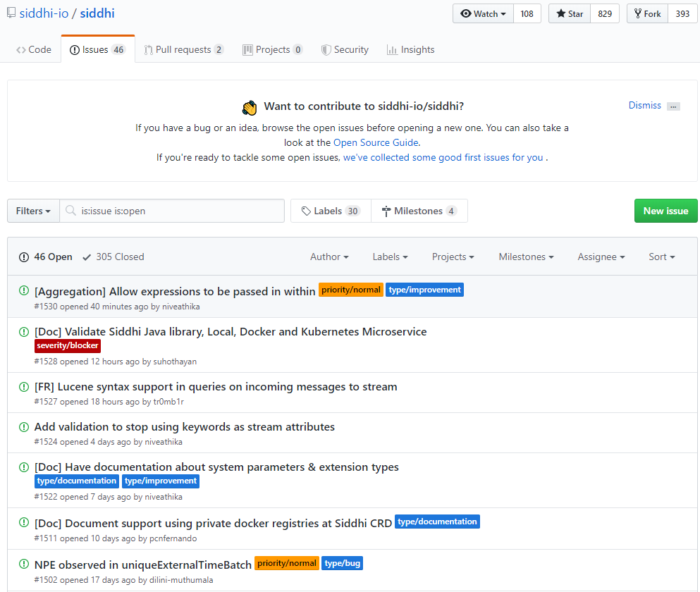Viewport: 700px width, 592px height.
Task: Switch to the Pull requests tab
Action: point(183,50)
